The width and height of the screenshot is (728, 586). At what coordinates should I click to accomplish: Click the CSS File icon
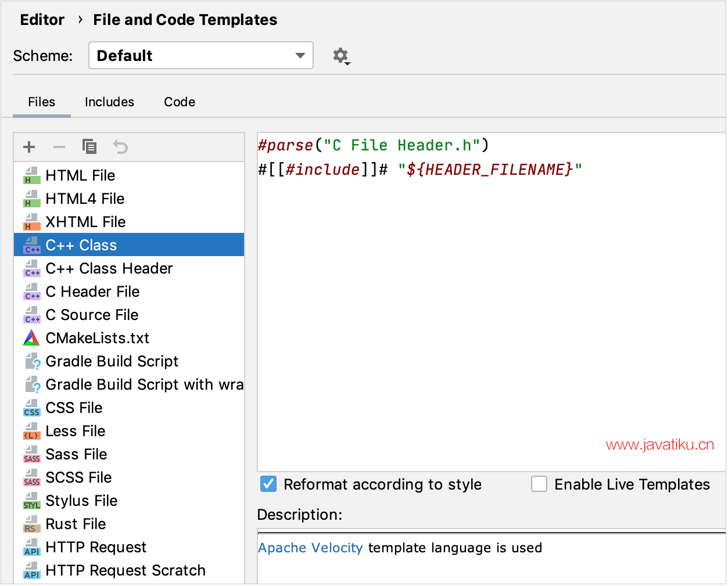[x=31, y=408]
